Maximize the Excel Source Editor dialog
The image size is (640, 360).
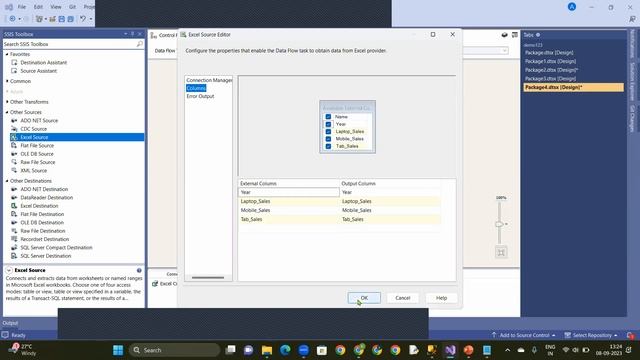pyautogui.click(x=433, y=35)
